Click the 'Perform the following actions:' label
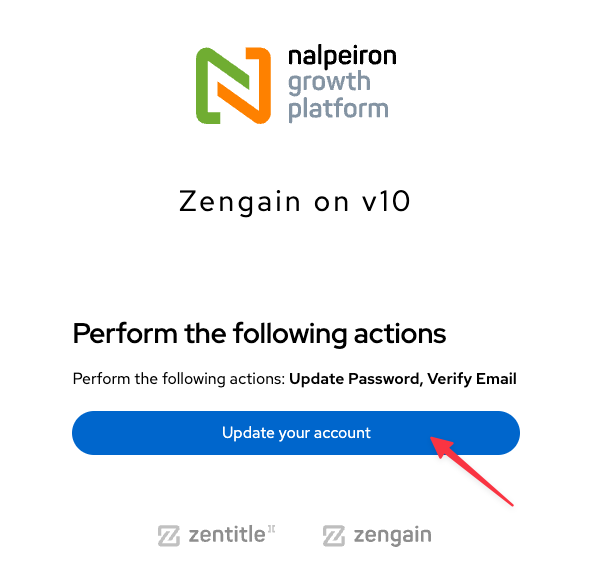The height and width of the screenshot is (588, 595). (x=179, y=379)
